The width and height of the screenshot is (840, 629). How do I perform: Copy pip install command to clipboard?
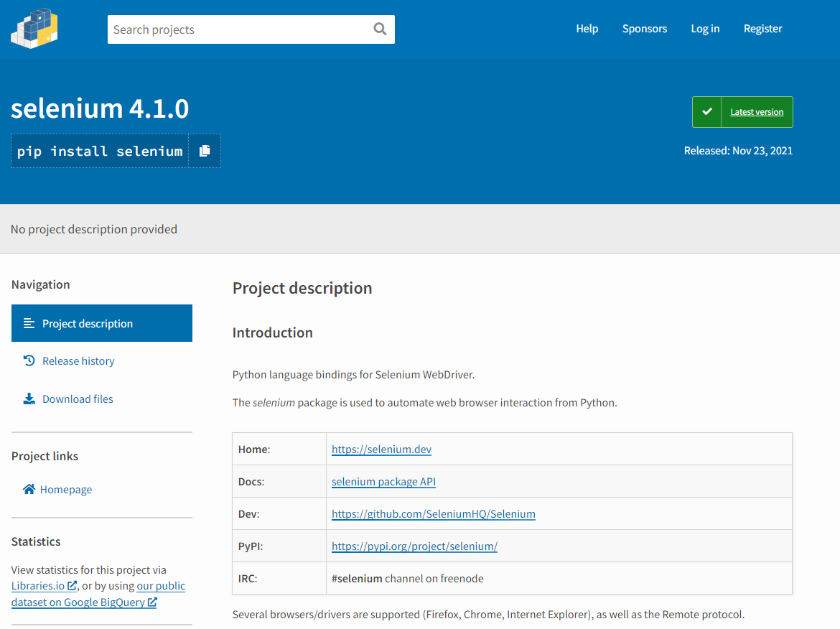coord(205,151)
